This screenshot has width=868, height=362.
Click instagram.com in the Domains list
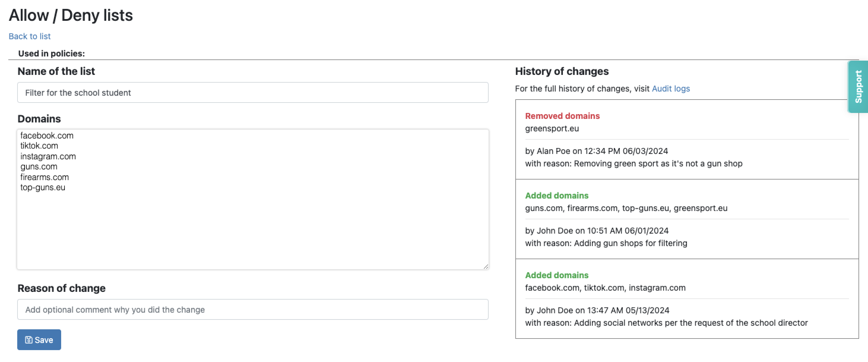48,156
